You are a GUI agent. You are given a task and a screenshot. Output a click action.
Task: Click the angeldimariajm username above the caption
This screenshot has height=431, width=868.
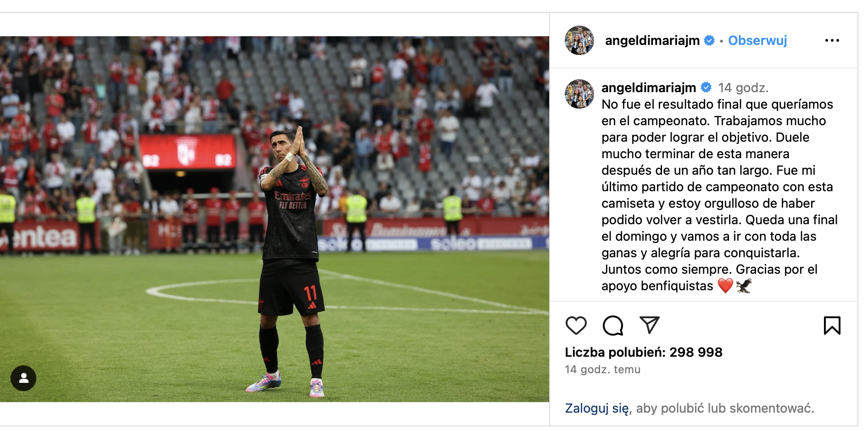point(649,87)
